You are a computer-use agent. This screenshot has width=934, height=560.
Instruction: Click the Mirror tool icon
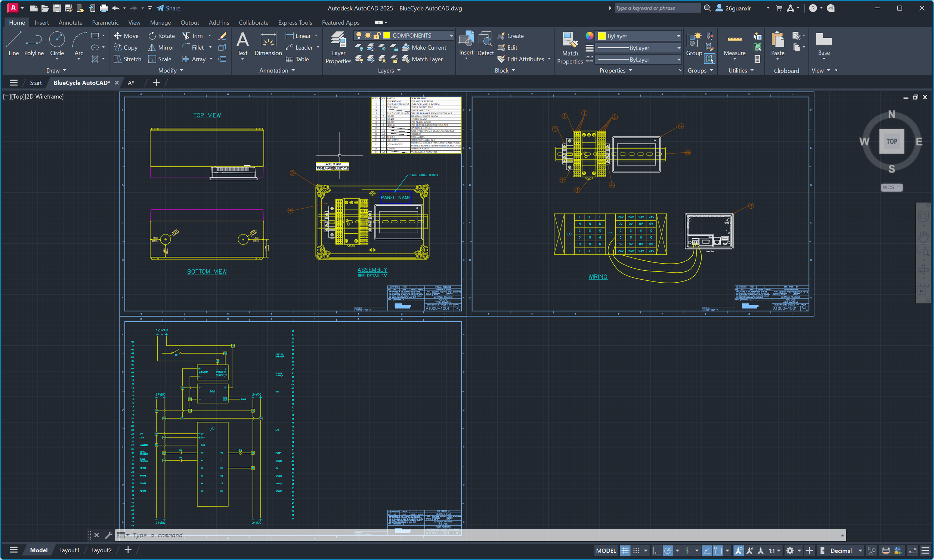coord(152,47)
